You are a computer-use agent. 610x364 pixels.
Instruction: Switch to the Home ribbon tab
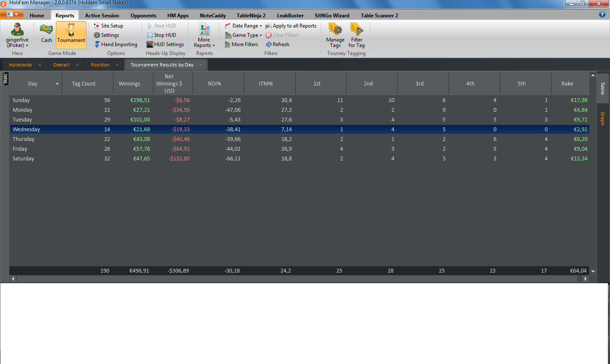(37, 16)
